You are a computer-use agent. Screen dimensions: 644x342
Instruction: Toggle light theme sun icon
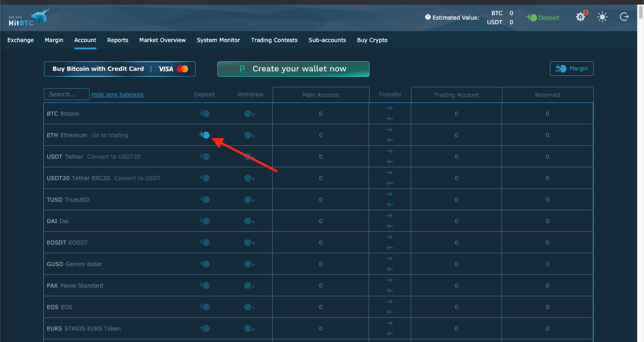pyautogui.click(x=602, y=17)
